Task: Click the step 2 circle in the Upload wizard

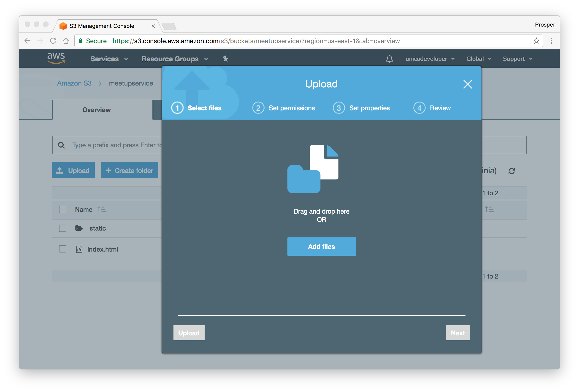Action: pyautogui.click(x=258, y=108)
